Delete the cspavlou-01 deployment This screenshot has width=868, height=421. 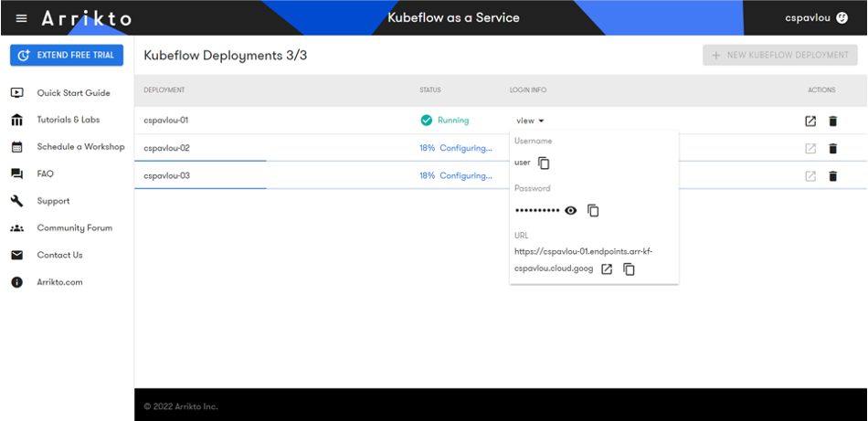(832, 121)
